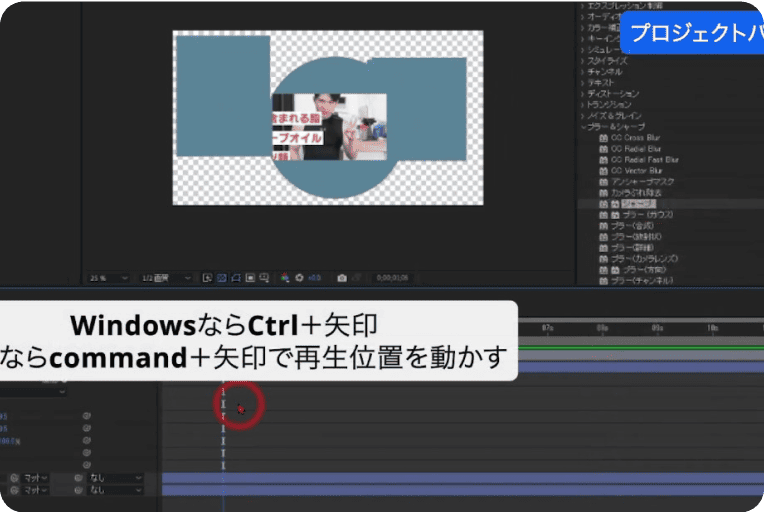Image resolution: width=764 pixels, height=512 pixels.
Task: Take snapshot with the camera icon
Action: [x=342, y=277]
